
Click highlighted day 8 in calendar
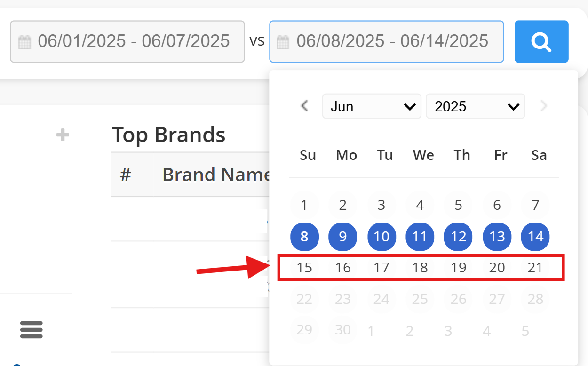pos(304,236)
